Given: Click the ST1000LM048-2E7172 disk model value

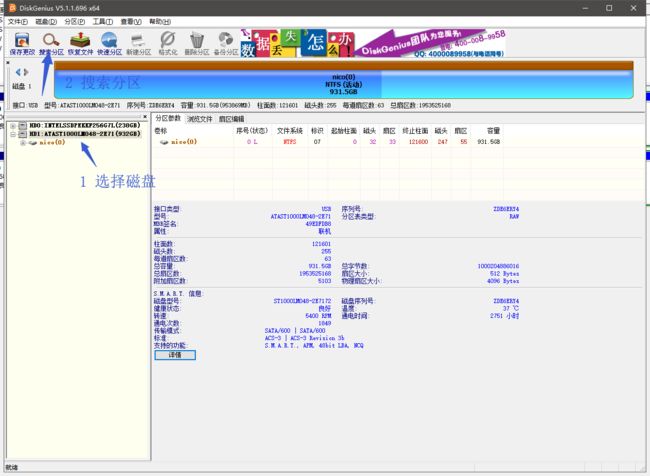Looking at the screenshot, I should point(302,301).
